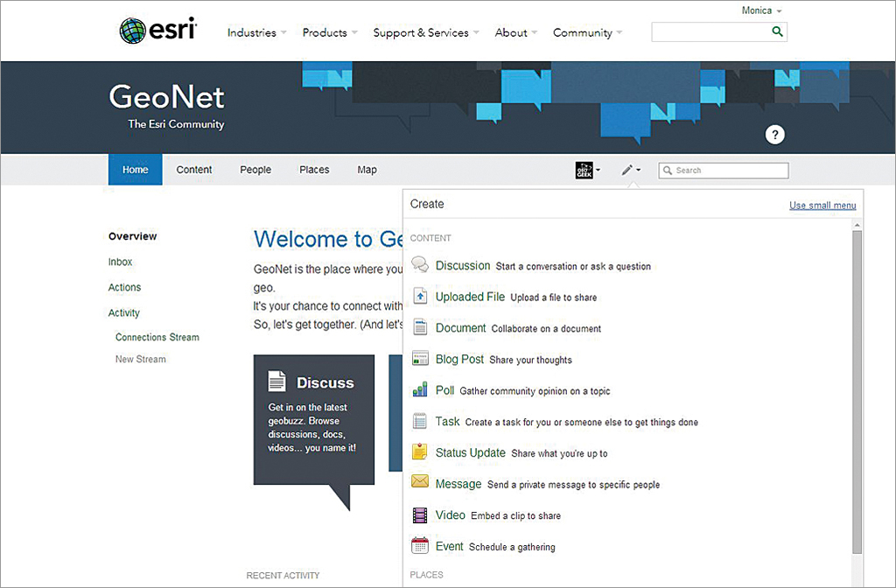
Task: Click the green search magnifier icon
Action: point(777,31)
